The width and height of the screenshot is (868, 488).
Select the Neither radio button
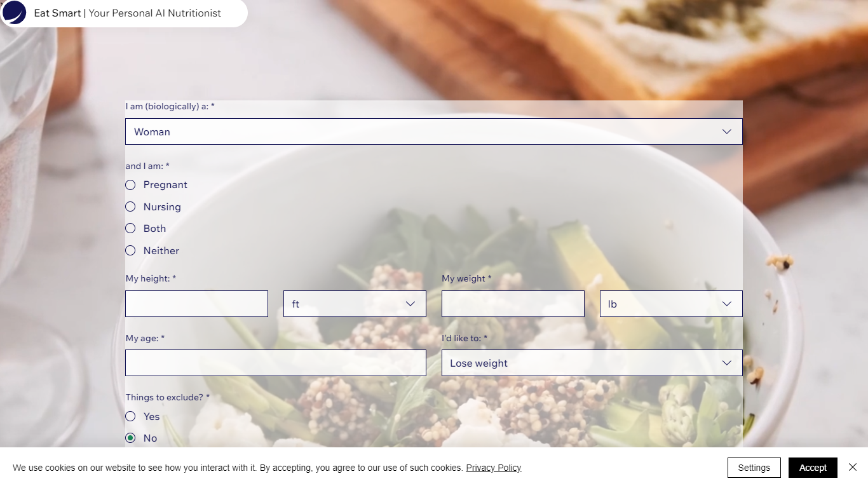tap(130, 250)
